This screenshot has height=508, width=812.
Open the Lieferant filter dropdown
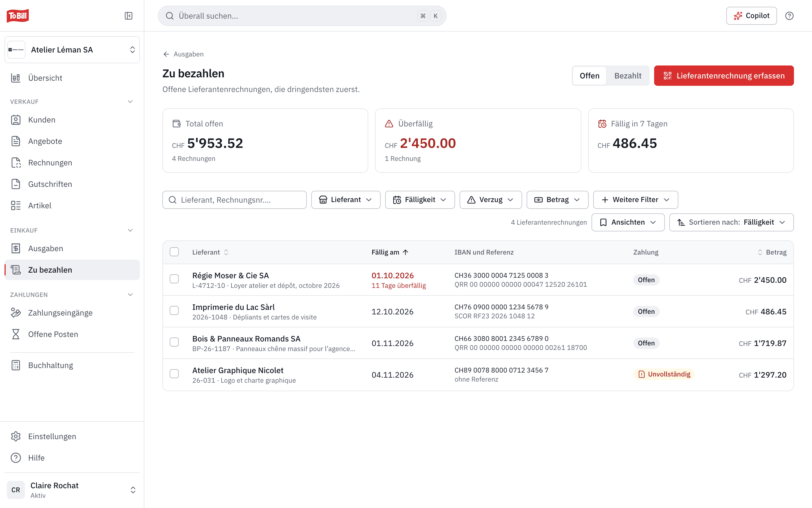[x=346, y=200]
